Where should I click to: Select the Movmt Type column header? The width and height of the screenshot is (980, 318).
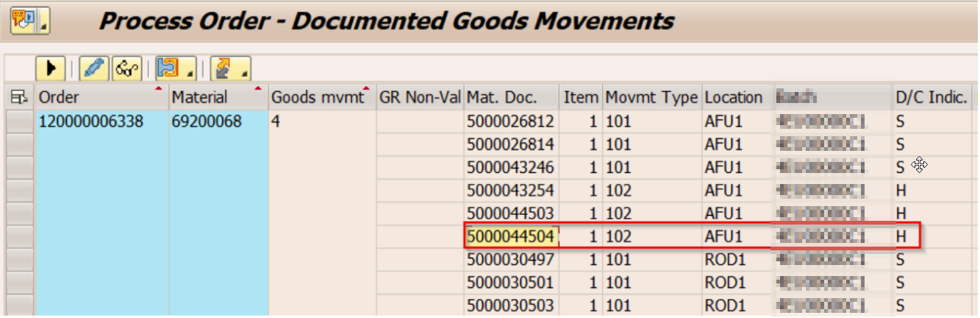point(651,97)
